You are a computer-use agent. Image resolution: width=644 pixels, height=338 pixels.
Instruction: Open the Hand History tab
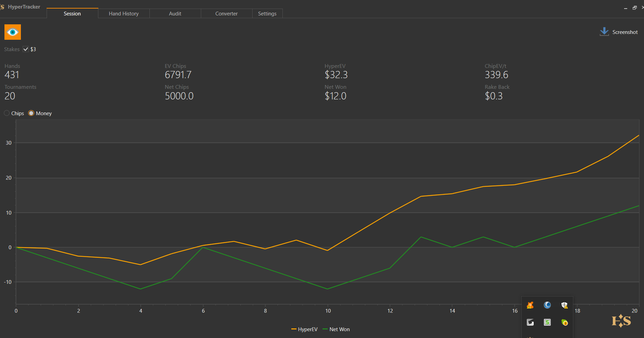point(124,13)
